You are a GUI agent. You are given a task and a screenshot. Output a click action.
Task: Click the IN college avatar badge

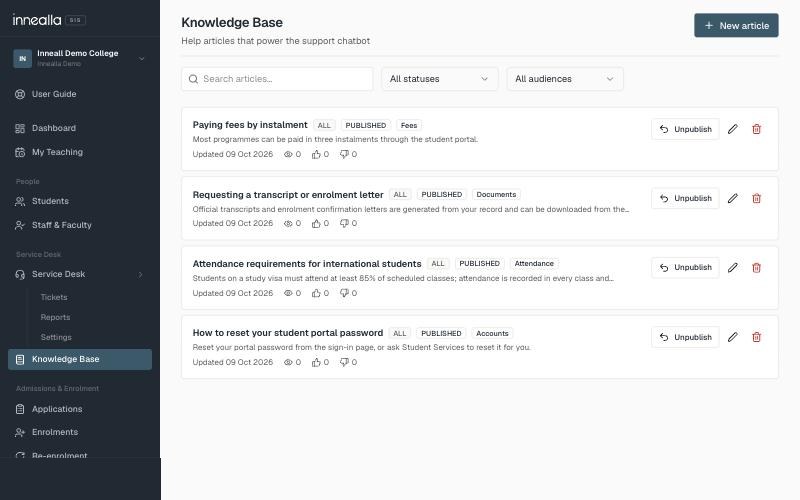pos(22,58)
